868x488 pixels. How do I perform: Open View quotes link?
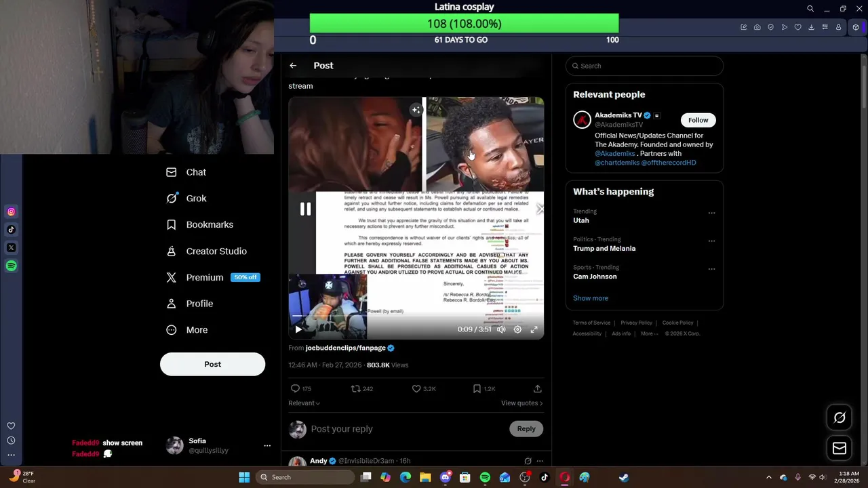pos(521,403)
